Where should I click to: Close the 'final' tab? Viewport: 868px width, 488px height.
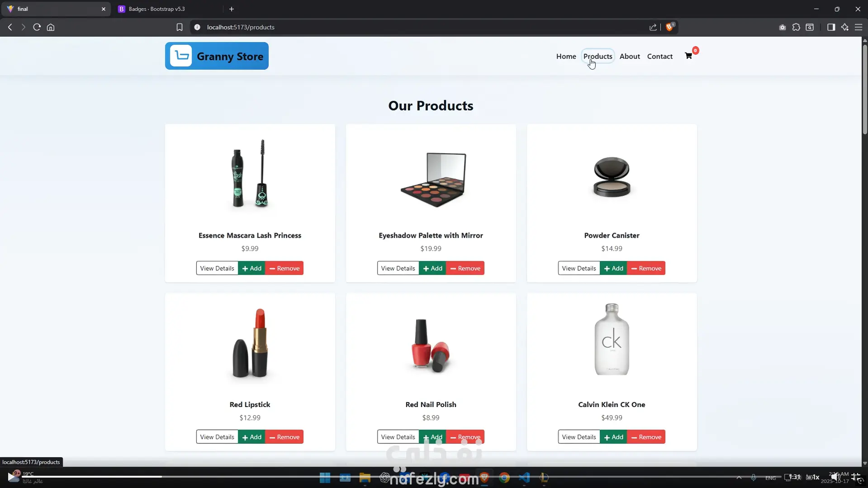[x=103, y=9]
